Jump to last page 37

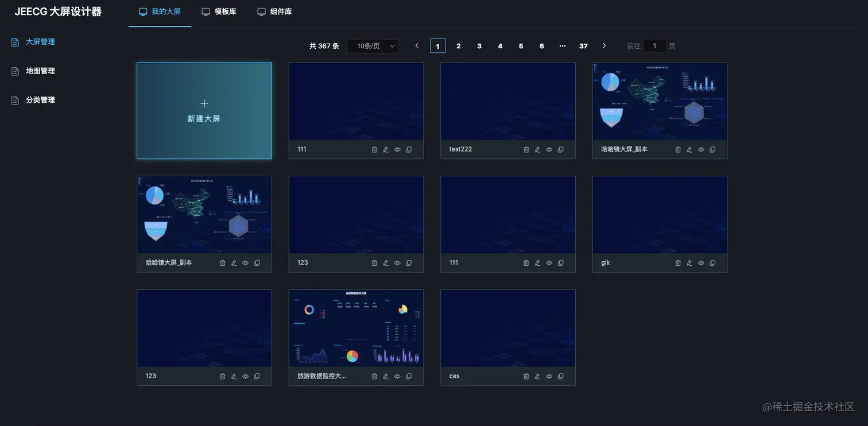coord(583,46)
